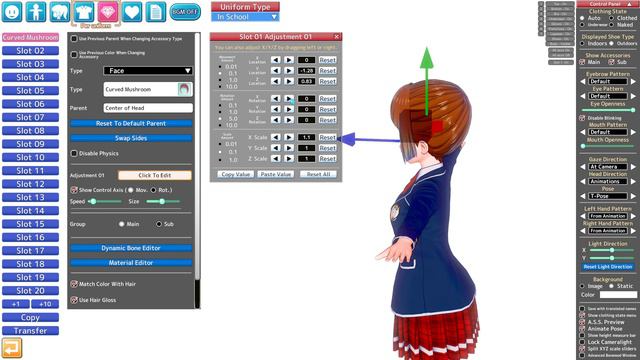
Task: Click Swap Sides button
Action: click(131, 138)
